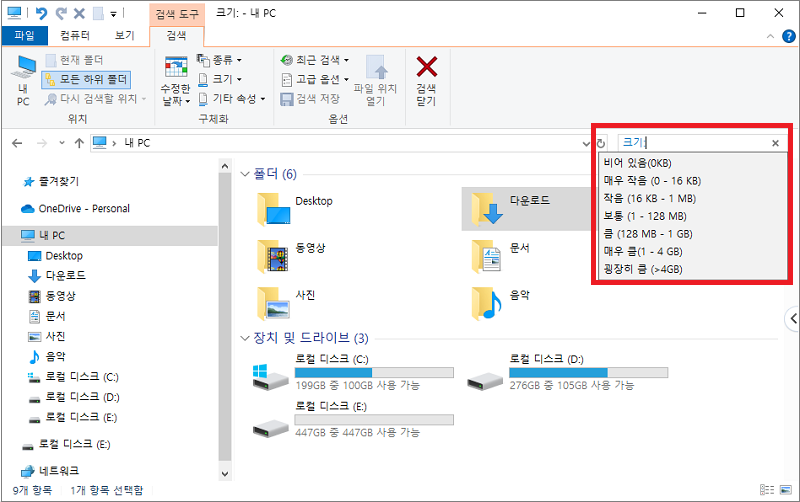Screen dimensions: 800x502
Task: Select 로컬 디스크 (C:) in navigation tree
Action: 74,377
